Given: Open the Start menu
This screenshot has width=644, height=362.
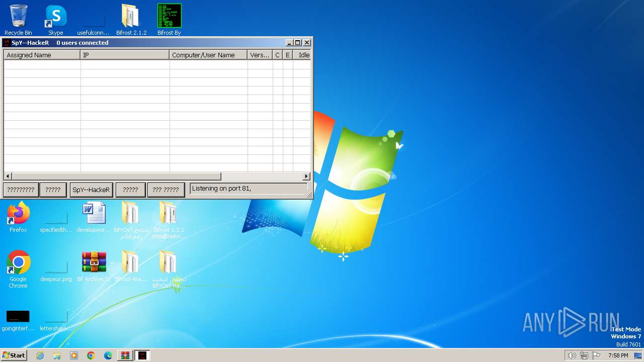Looking at the screenshot, I should [x=14, y=355].
